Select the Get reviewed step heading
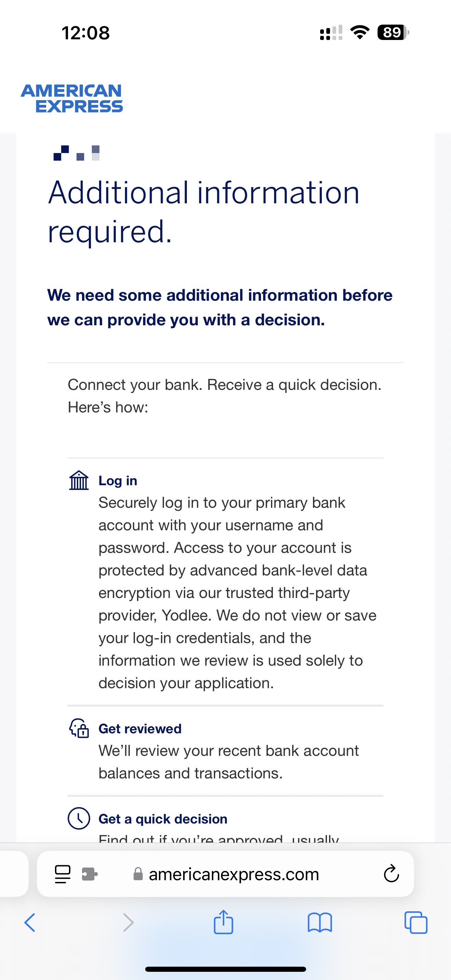Viewport: 451px width, 980px height. (140, 728)
